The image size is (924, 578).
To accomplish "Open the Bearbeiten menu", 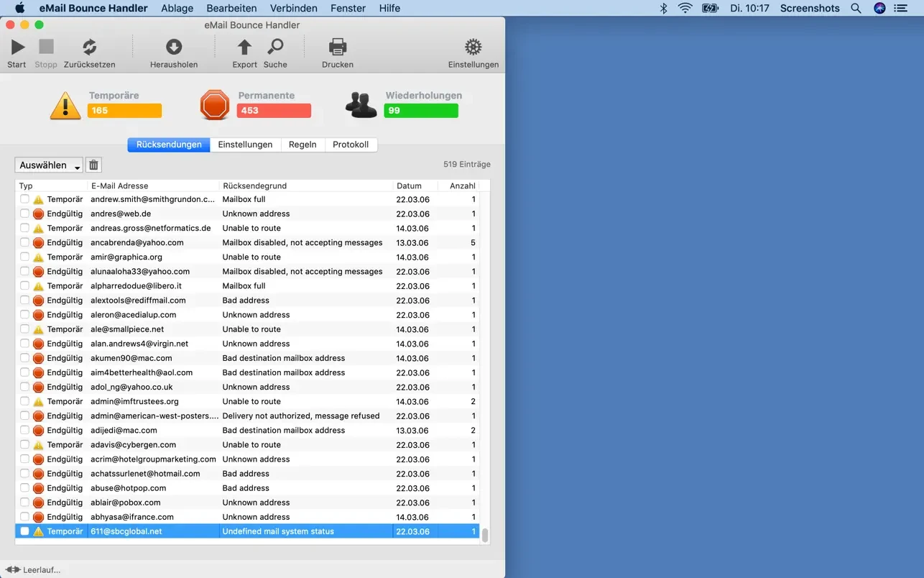I will [231, 8].
